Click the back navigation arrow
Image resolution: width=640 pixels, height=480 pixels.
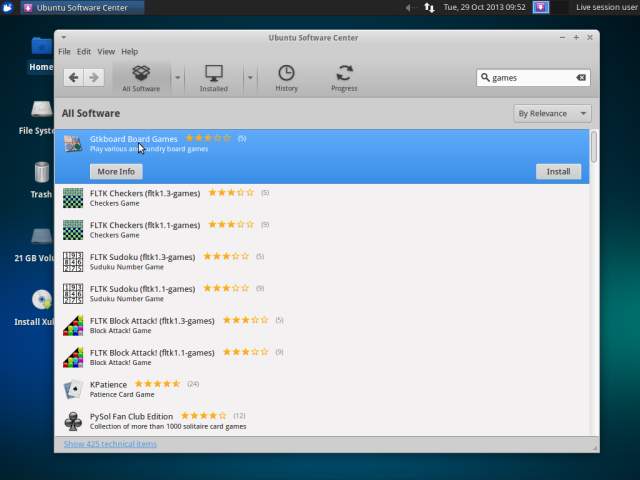tap(73, 77)
